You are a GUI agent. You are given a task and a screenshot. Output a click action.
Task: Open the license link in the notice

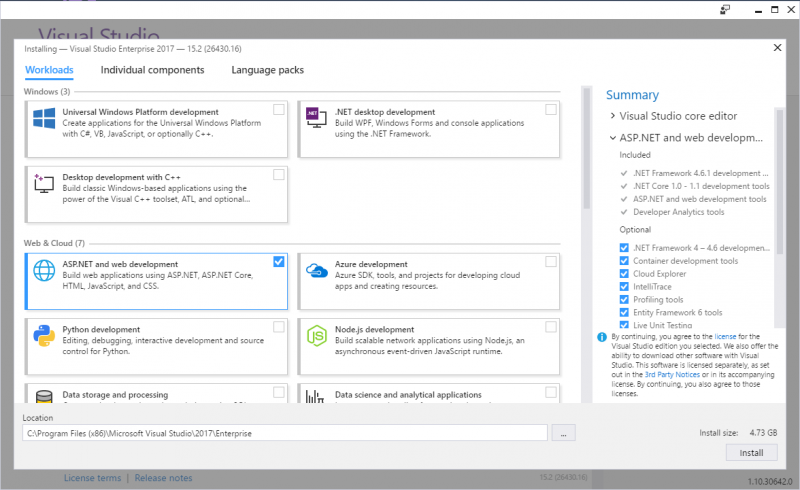(725, 336)
